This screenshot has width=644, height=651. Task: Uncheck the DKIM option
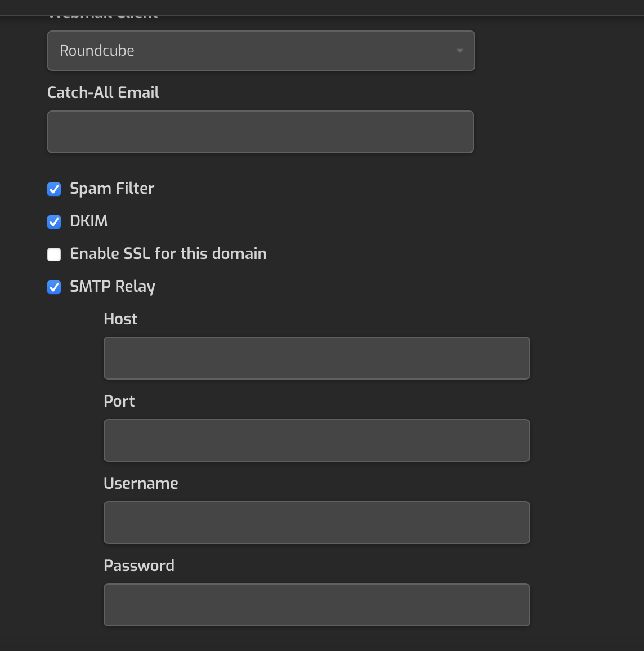click(x=53, y=221)
